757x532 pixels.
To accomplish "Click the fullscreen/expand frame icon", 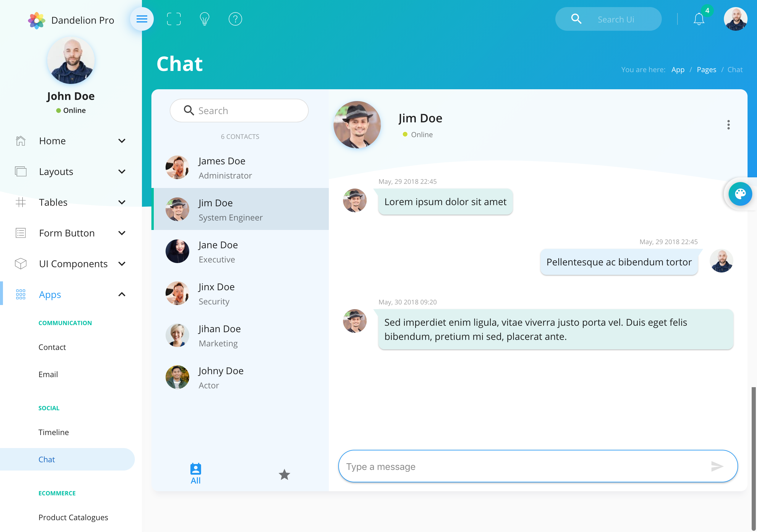I will tap(173, 19).
